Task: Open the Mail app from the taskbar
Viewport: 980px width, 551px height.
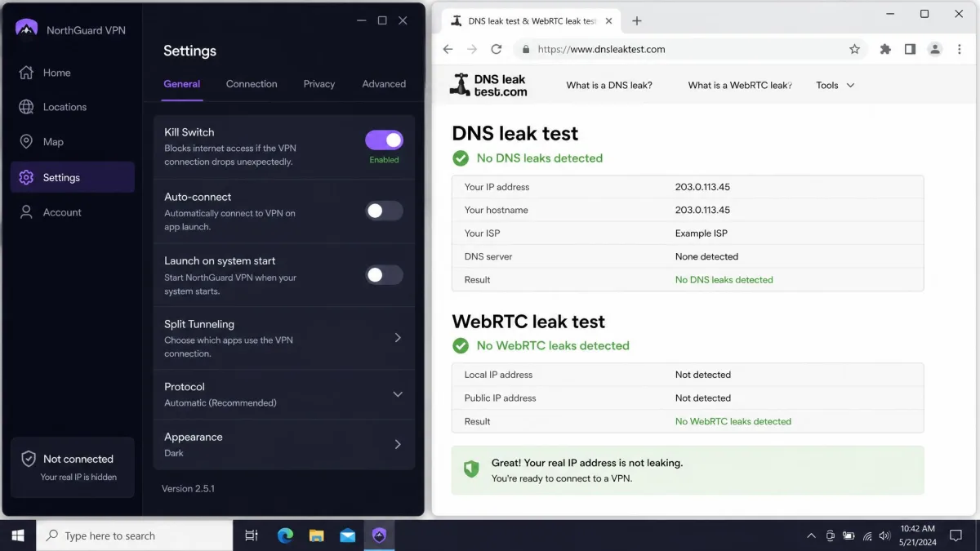Action: [x=348, y=535]
